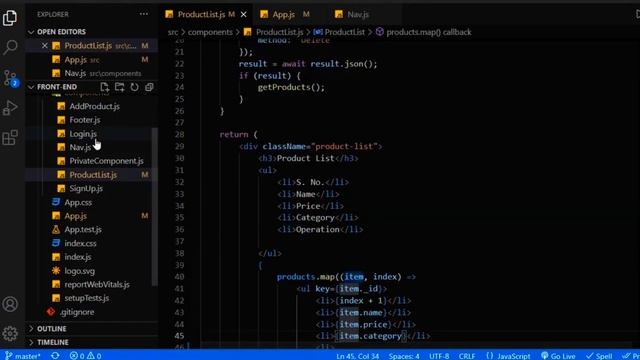Collapse the FRONT-END folder section
The height and width of the screenshot is (360, 640).
click(57, 87)
